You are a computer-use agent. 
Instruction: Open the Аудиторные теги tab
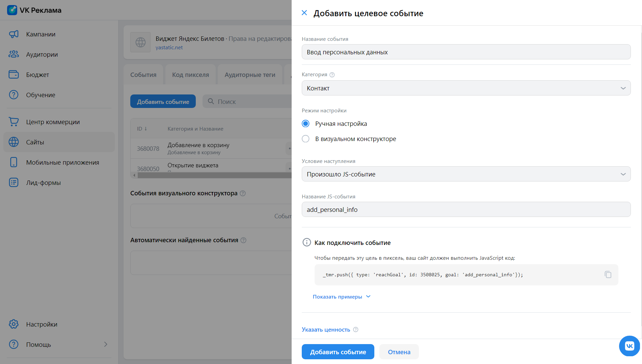[250, 75]
